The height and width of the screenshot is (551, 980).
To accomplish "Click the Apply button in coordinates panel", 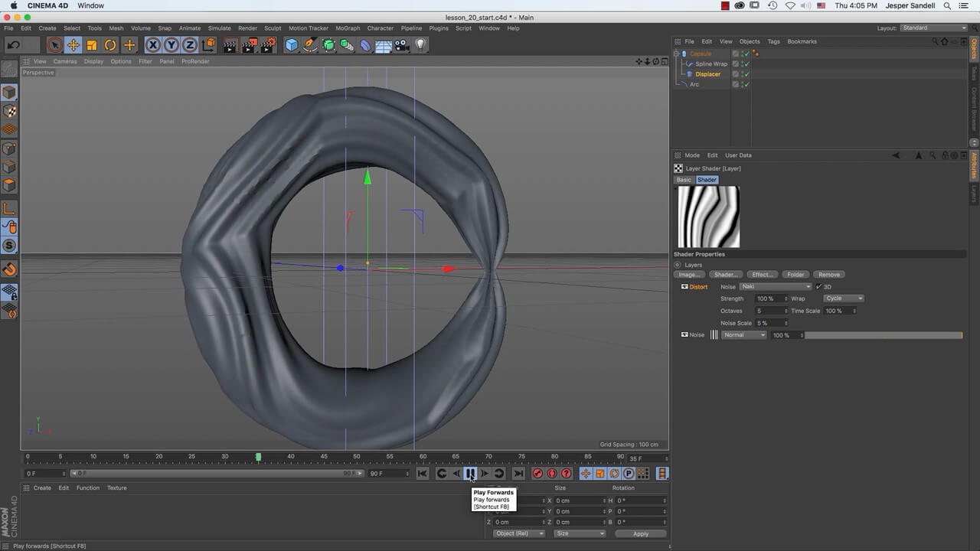I will [640, 533].
